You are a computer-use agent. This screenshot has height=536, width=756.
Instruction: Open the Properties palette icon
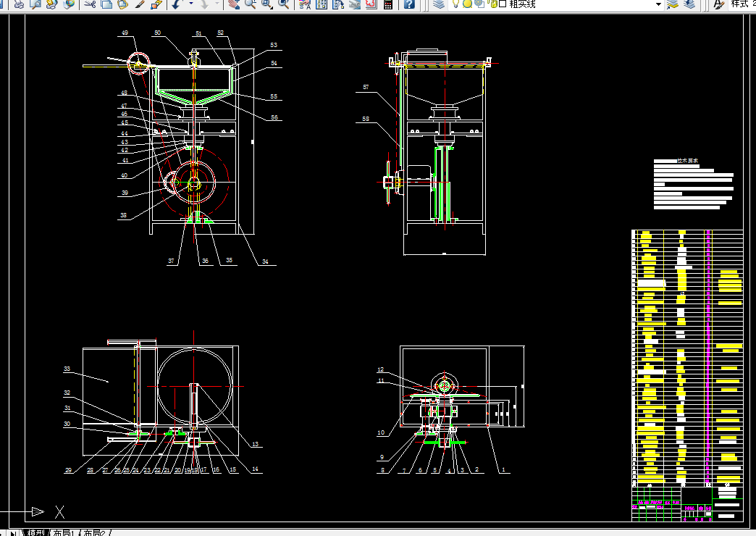pyautogui.click(x=305, y=4)
